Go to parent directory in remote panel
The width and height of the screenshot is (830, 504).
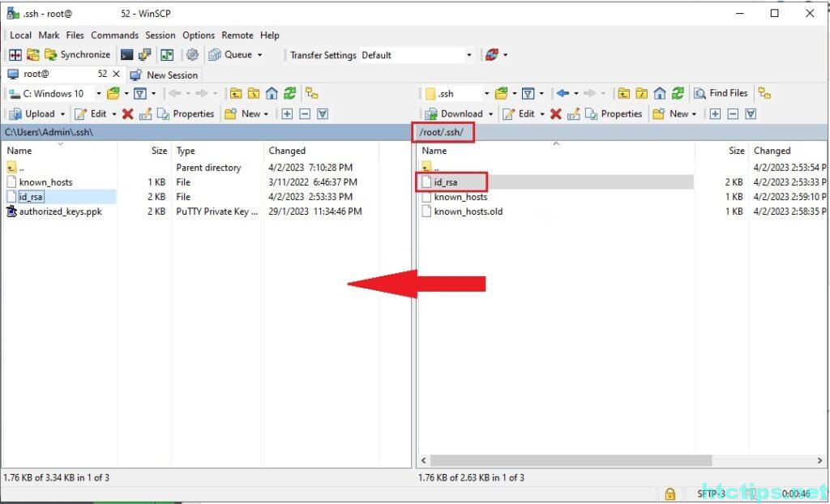pyautogui.click(x=623, y=94)
